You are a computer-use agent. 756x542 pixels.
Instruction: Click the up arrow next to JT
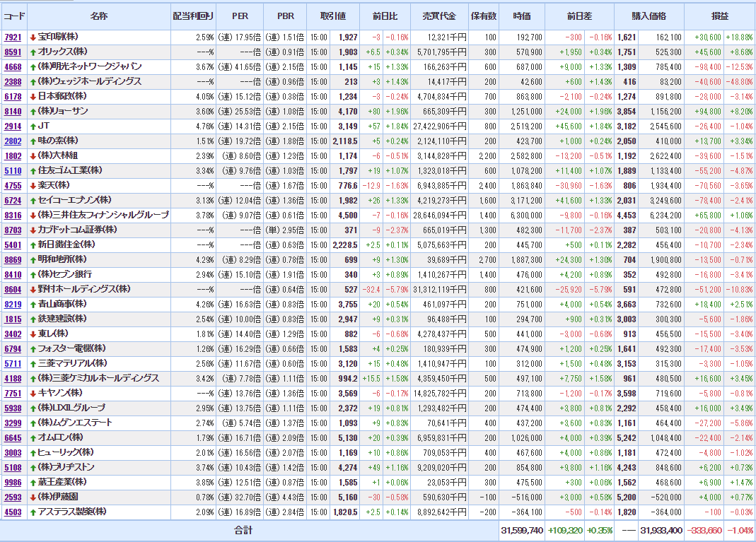tap(33, 126)
